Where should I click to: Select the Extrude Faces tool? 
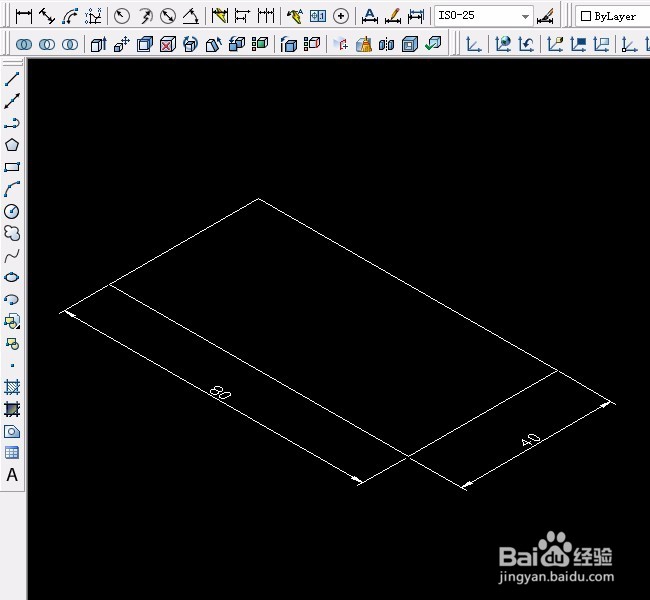pos(99,44)
